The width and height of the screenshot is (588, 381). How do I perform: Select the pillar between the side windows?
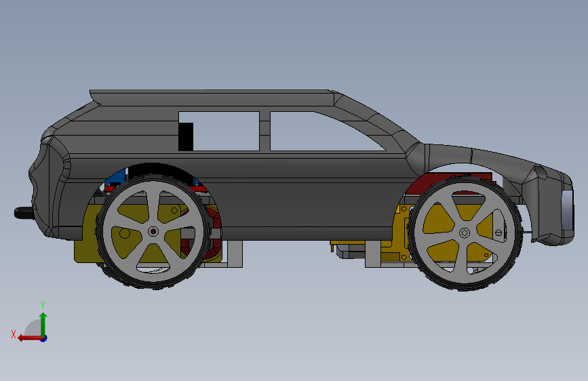[264, 132]
